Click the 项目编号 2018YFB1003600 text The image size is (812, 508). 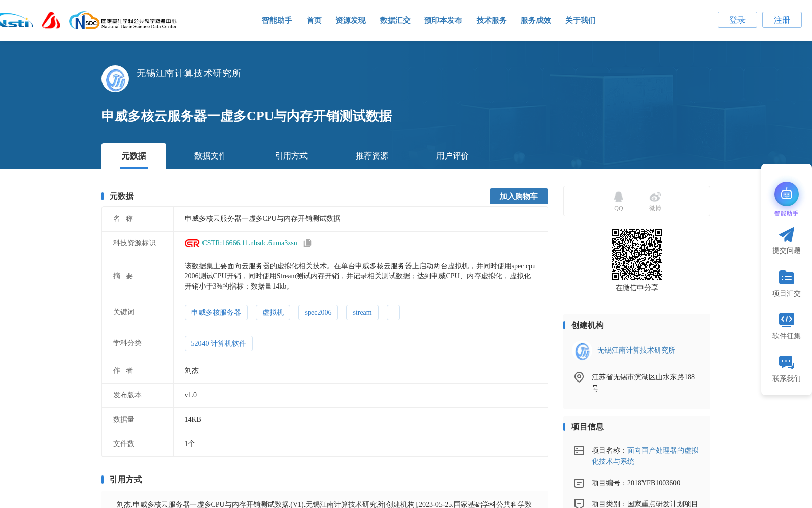pyautogui.click(x=636, y=483)
